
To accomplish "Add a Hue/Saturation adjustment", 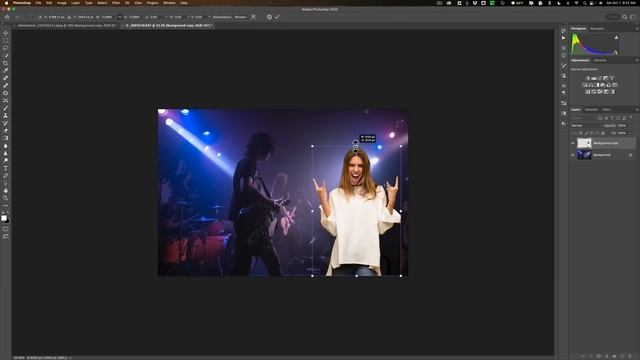I will (x=584, y=85).
